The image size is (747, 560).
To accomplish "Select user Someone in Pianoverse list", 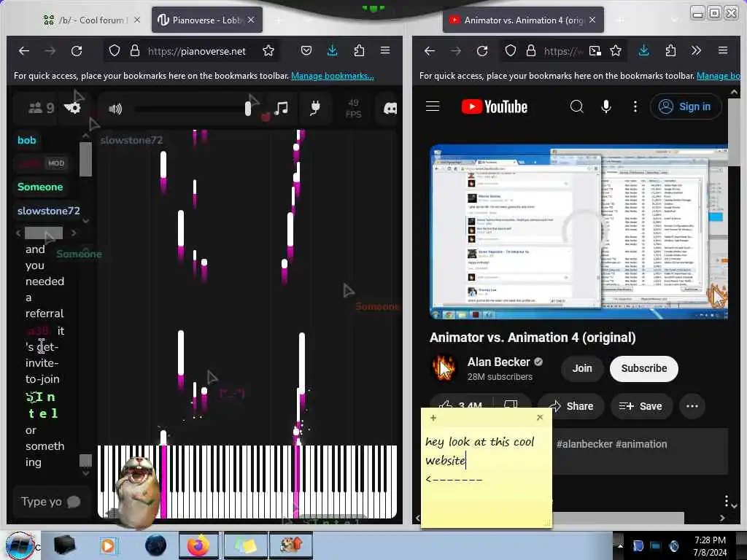I will click(40, 187).
